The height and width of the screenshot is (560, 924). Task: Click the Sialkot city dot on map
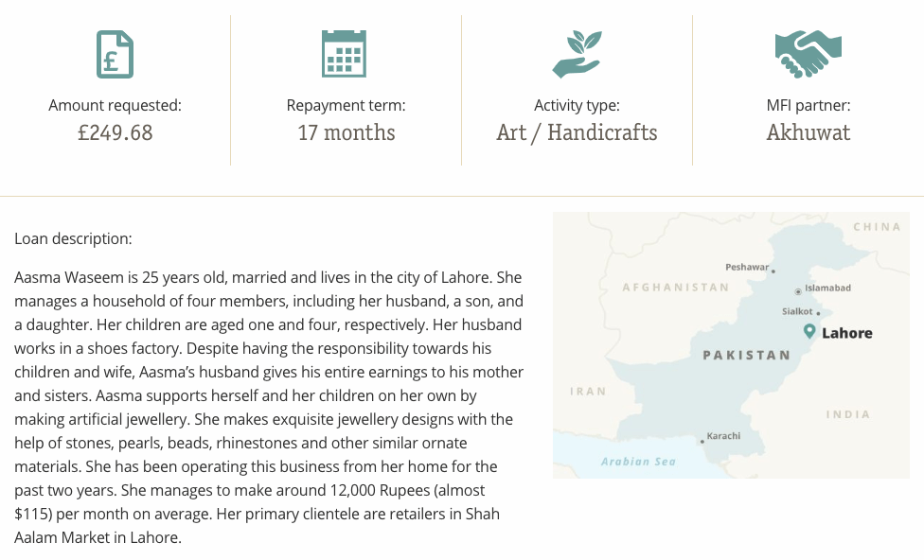coord(818,313)
